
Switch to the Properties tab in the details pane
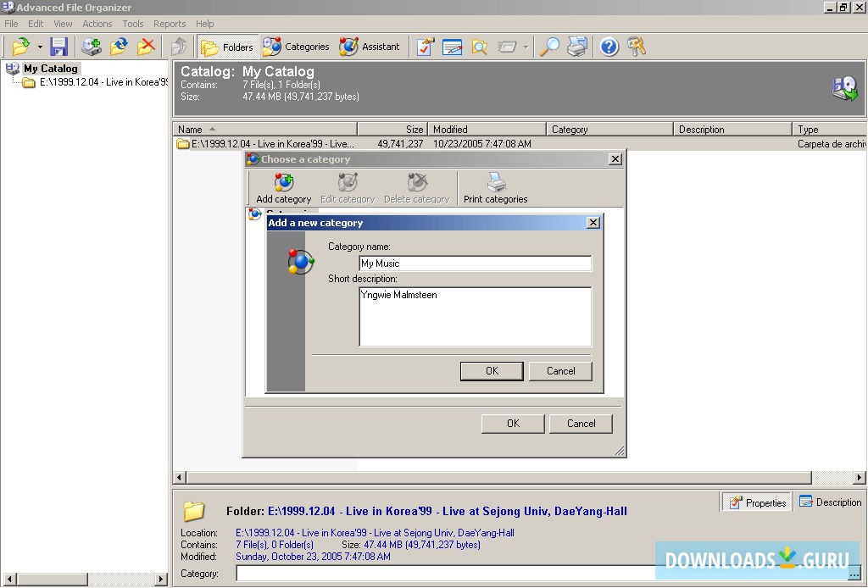click(x=757, y=502)
